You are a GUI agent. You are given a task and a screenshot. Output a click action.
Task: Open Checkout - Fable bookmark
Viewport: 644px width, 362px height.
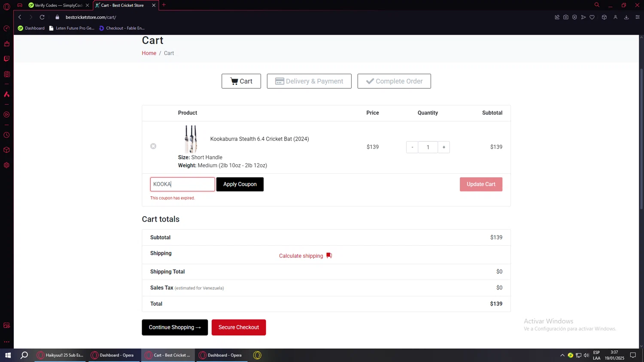point(122,28)
